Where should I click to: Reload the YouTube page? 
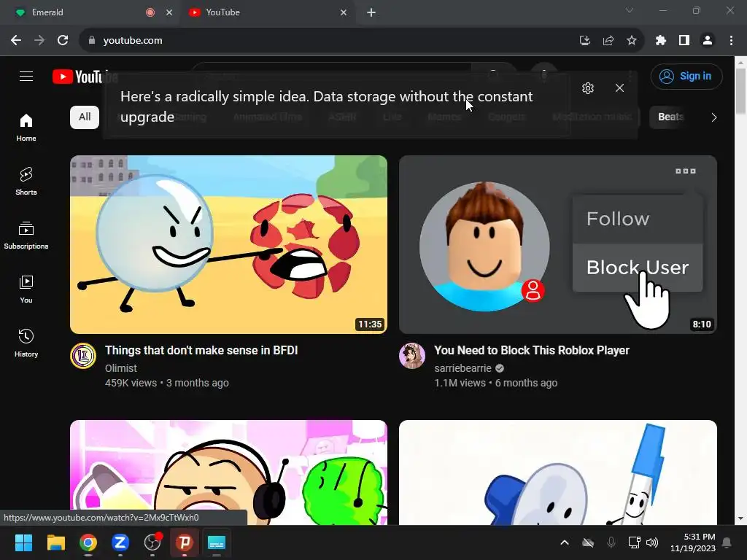click(63, 41)
